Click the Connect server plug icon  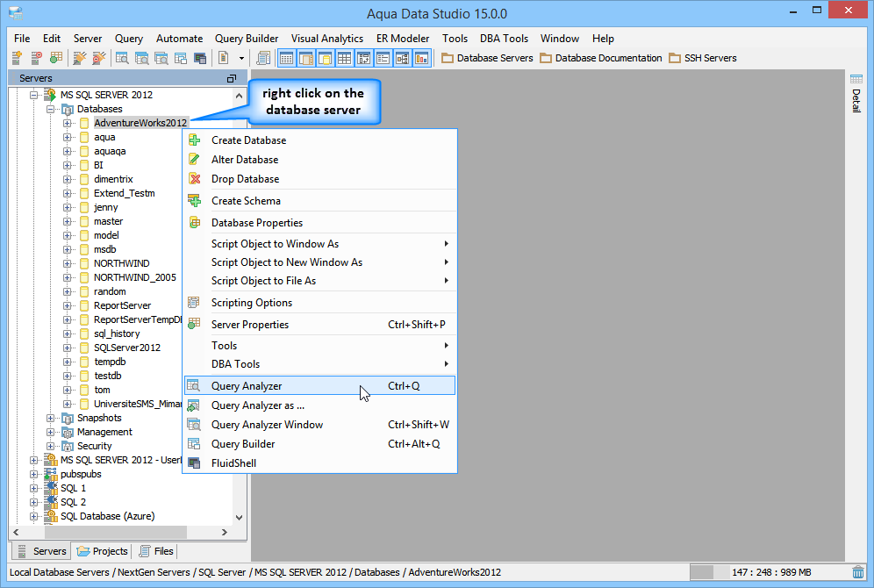[80, 57]
